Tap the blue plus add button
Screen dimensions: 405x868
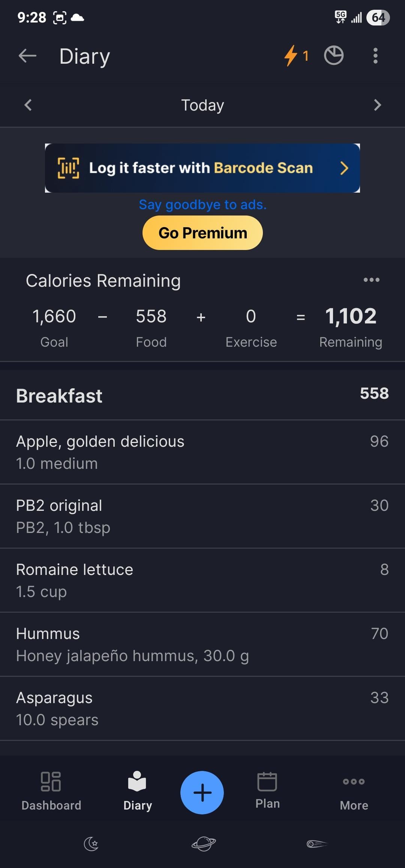pyautogui.click(x=202, y=792)
